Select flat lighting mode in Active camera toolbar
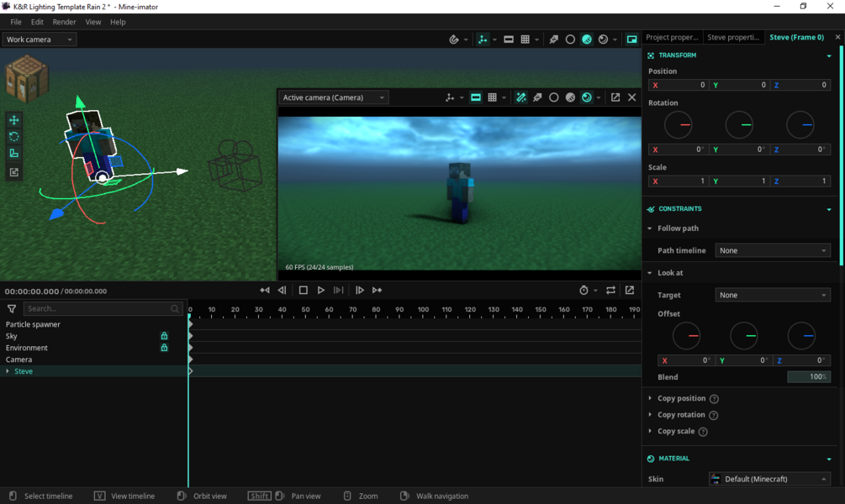 coord(537,97)
